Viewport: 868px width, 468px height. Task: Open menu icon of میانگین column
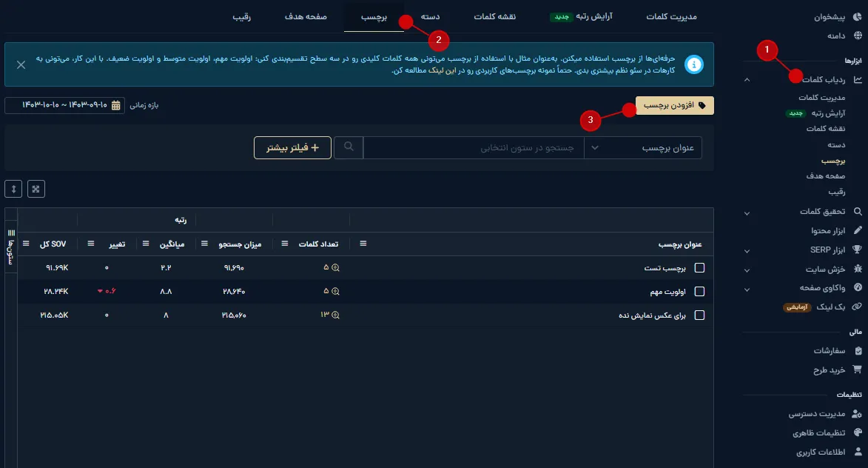coord(146,244)
